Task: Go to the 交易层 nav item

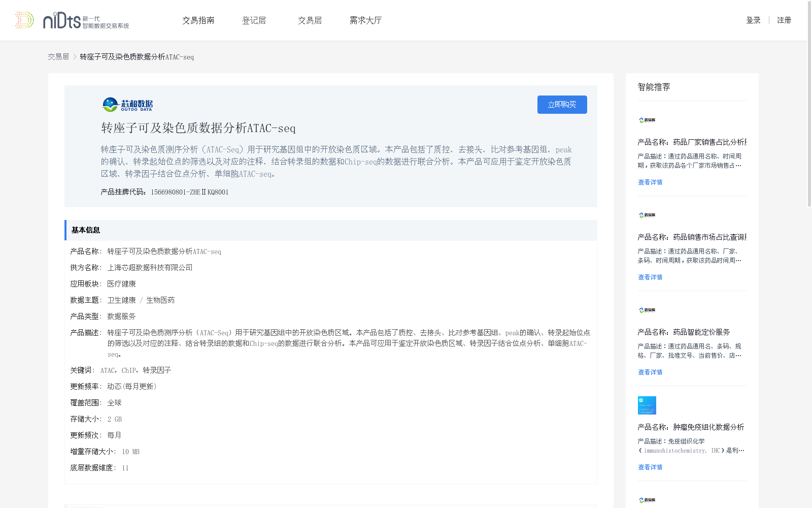Action: coord(310,20)
